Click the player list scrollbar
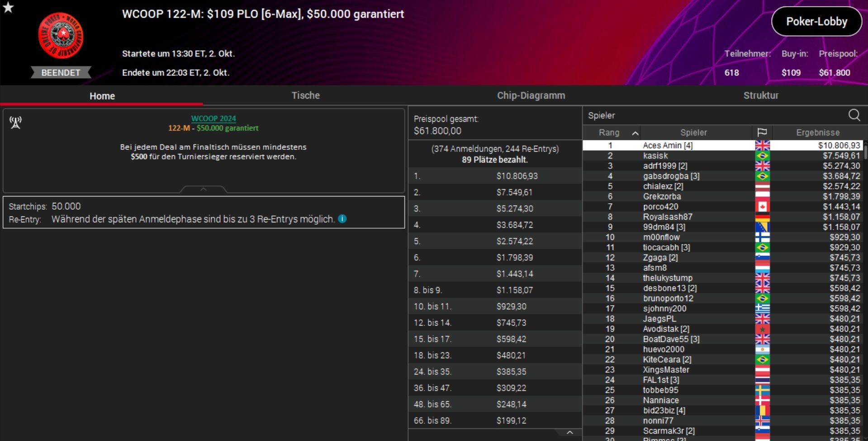Image resolution: width=868 pixels, height=441 pixels. (x=865, y=151)
